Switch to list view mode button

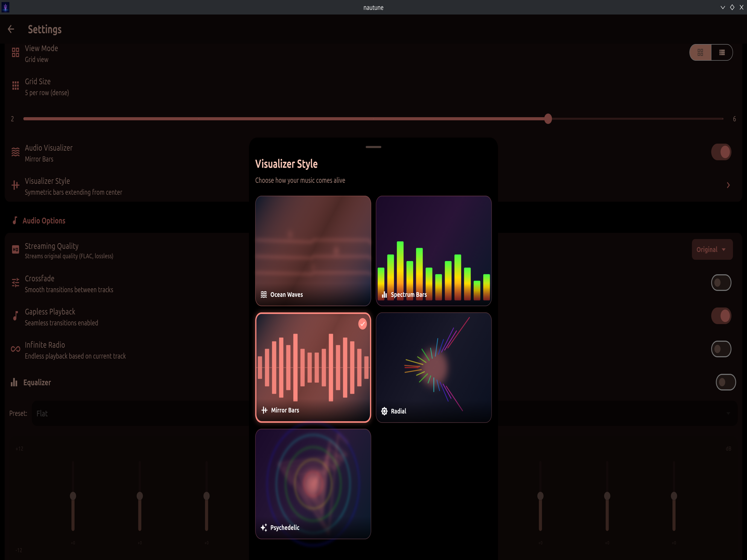tap(722, 53)
